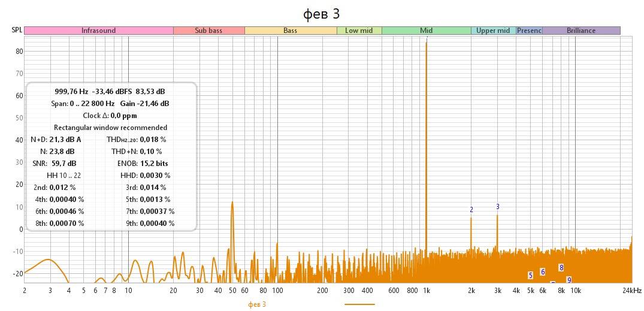Click harmonic marker 8 near 8k

[x=561, y=268]
